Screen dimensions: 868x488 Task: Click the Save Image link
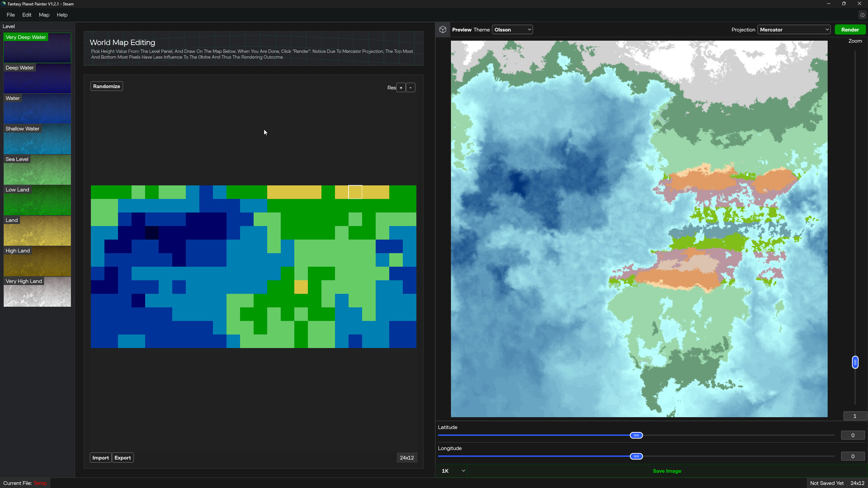[667, 470]
